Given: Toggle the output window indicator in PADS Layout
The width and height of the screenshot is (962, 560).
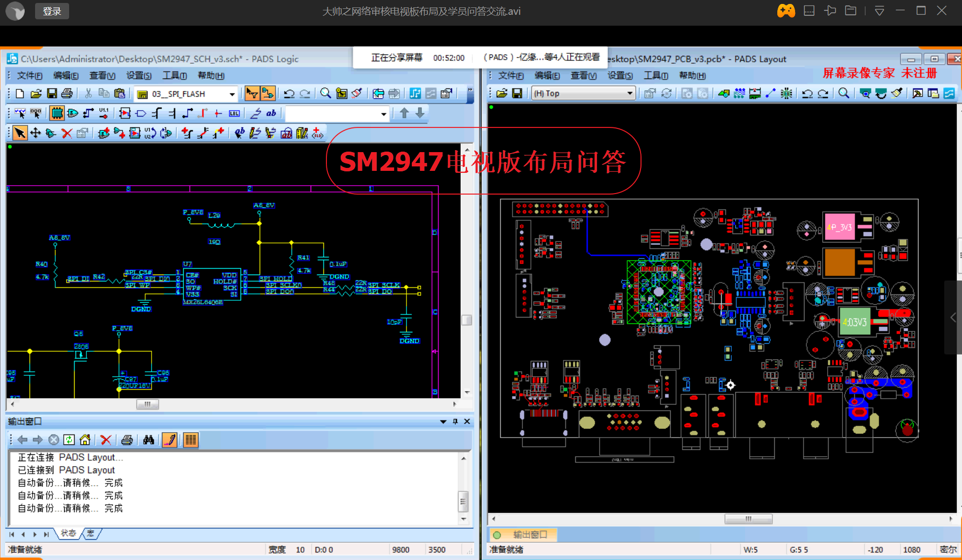Looking at the screenshot, I should click(497, 535).
